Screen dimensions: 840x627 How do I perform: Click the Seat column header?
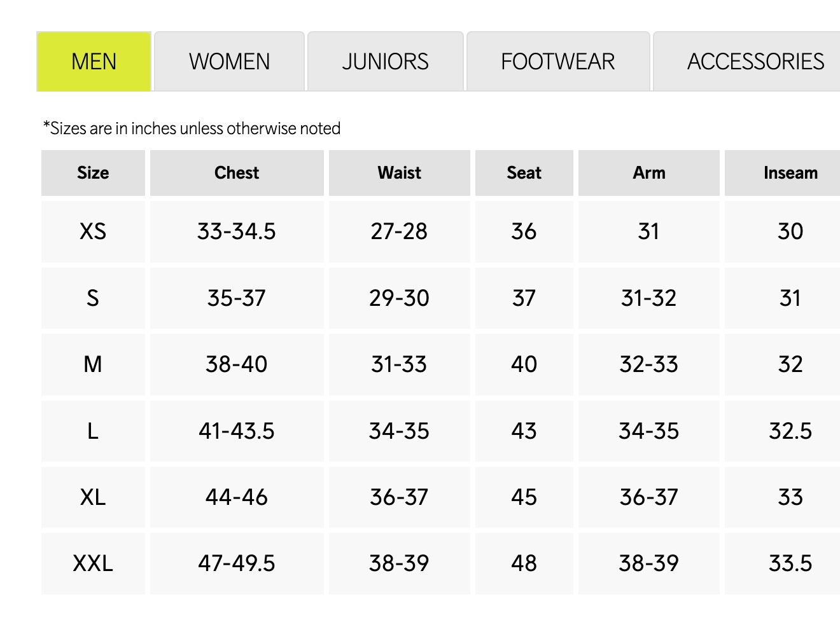tap(524, 173)
